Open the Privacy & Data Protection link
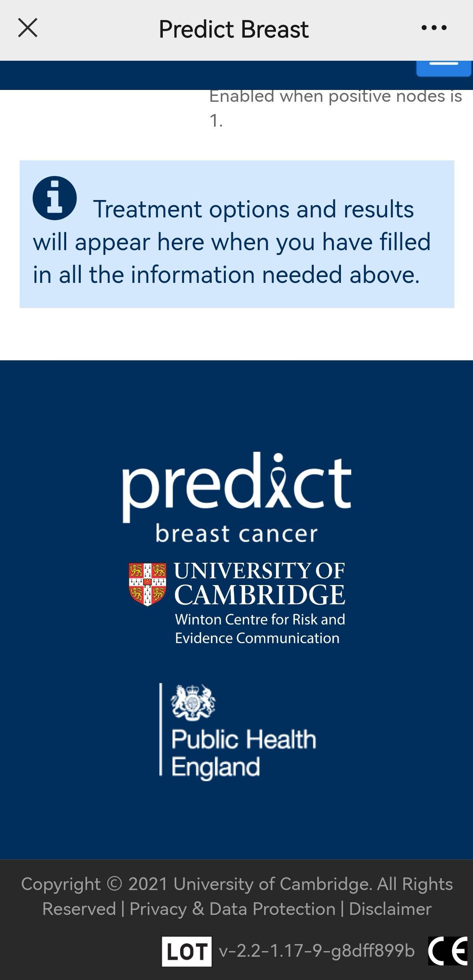 point(233,909)
